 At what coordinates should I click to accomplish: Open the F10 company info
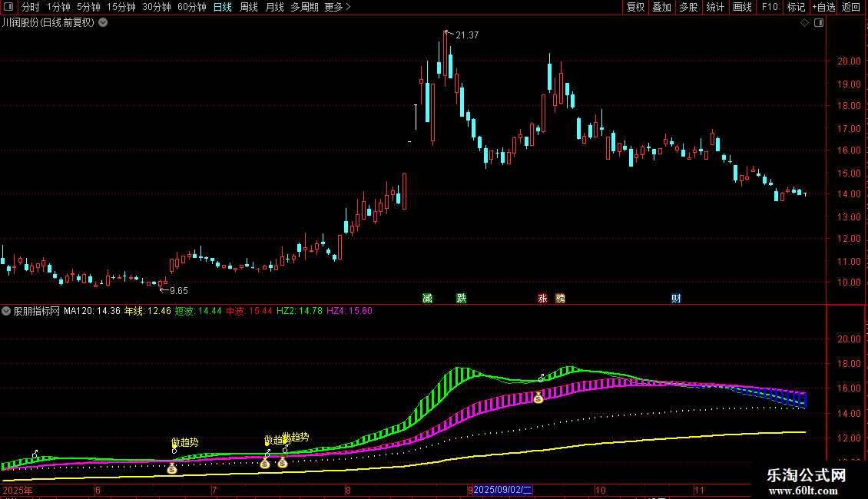[x=770, y=7]
